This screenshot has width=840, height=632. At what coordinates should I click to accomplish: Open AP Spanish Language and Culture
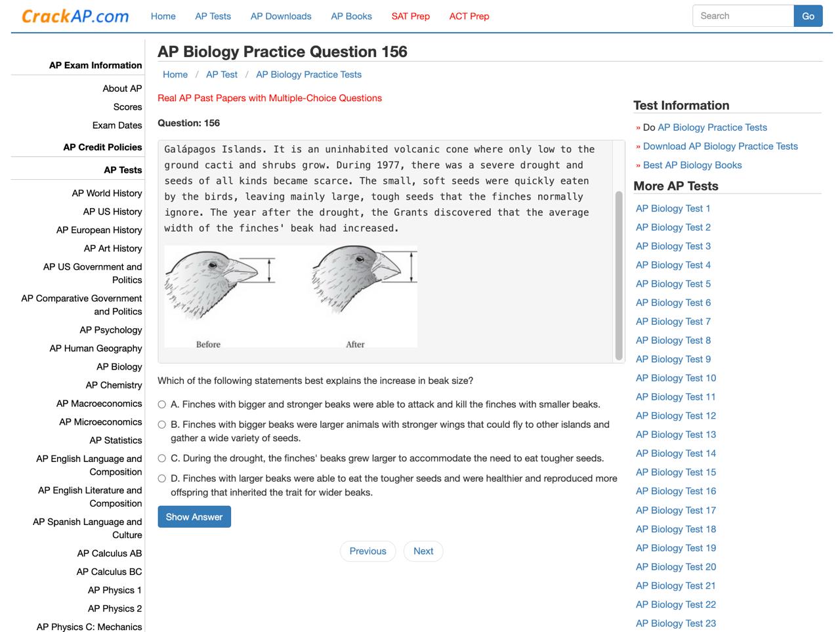click(x=87, y=528)
